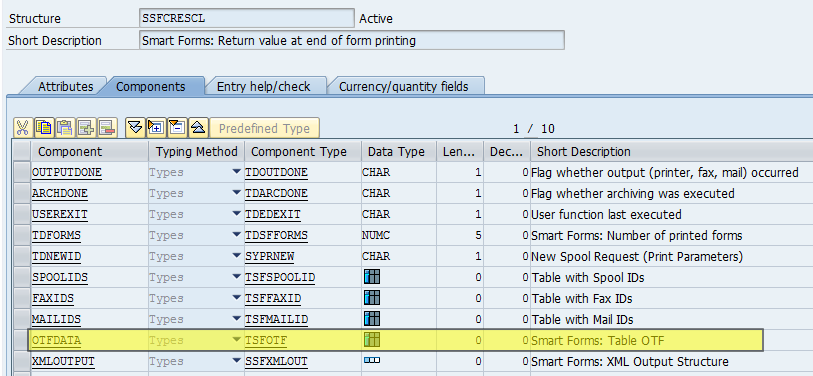
Task: Open component type SYPRNEW
Action: [x=270, y=256]
